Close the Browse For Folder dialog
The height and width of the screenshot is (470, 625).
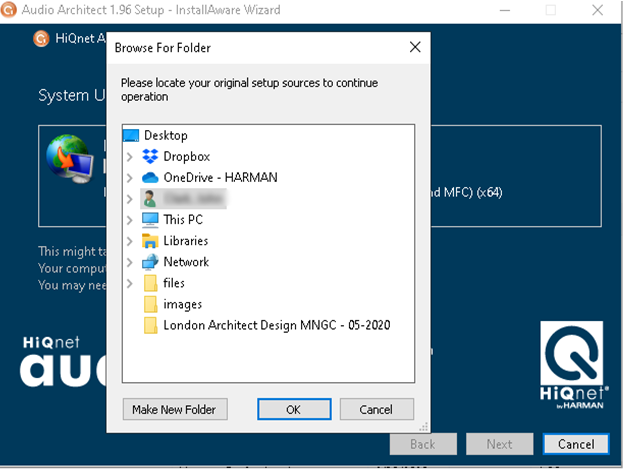(415, 47)
